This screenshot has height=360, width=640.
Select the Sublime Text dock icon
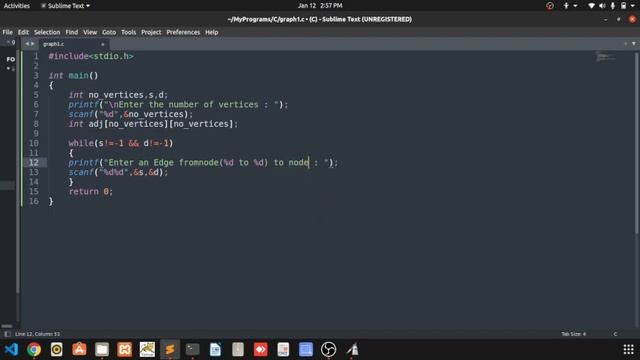pos(170,349)
